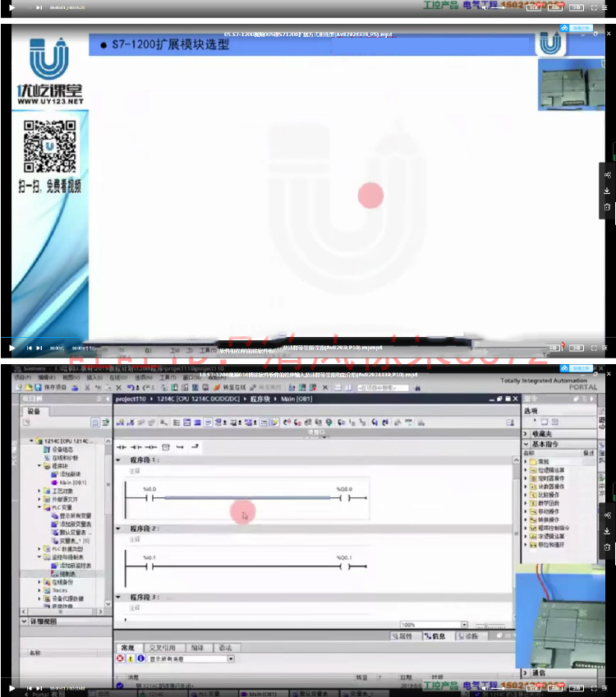Click the share icon beside the top video
The image size is (616, 697).
(607, 175)
